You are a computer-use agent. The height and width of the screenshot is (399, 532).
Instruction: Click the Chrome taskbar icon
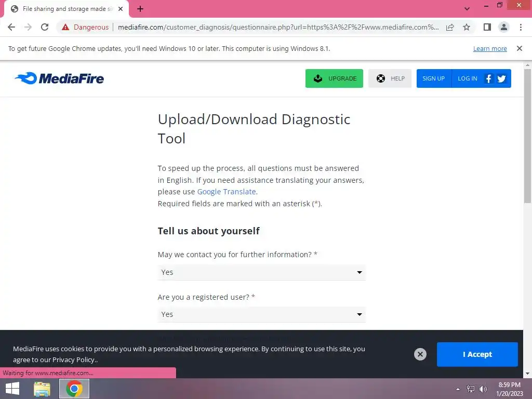[74, 389]
